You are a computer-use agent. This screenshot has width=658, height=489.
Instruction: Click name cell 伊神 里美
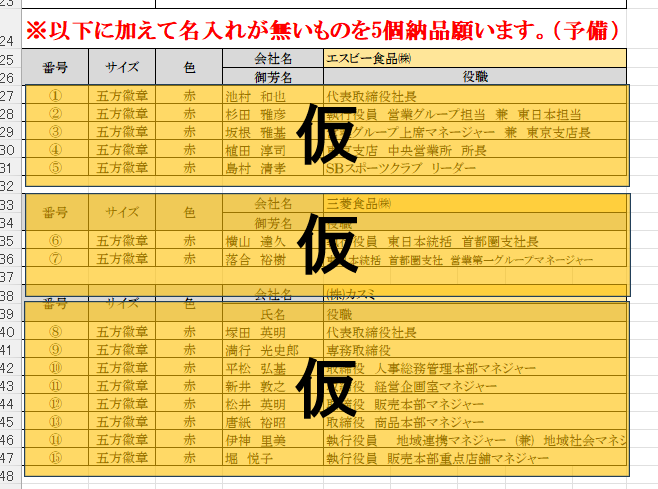(x=273, y=440)
